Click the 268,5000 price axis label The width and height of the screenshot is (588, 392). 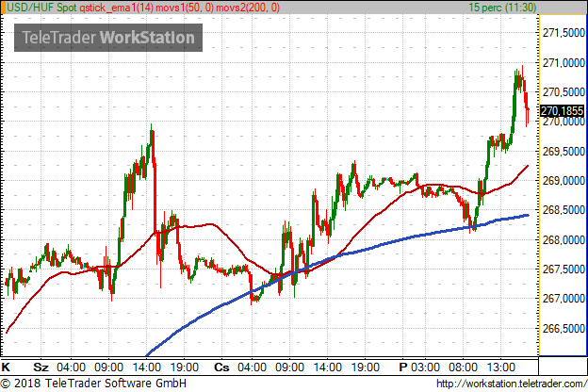563,210
